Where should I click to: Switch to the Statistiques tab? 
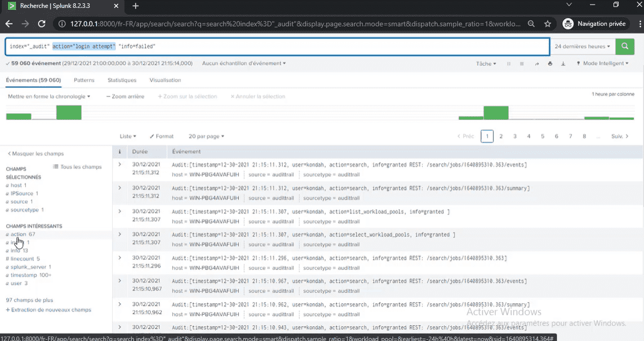tap(122, 80)
